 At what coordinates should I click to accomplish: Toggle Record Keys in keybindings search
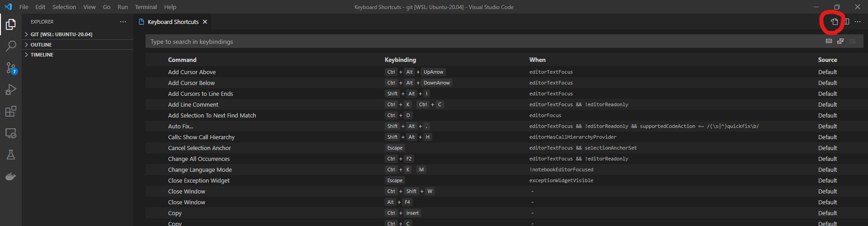(829, 41)
